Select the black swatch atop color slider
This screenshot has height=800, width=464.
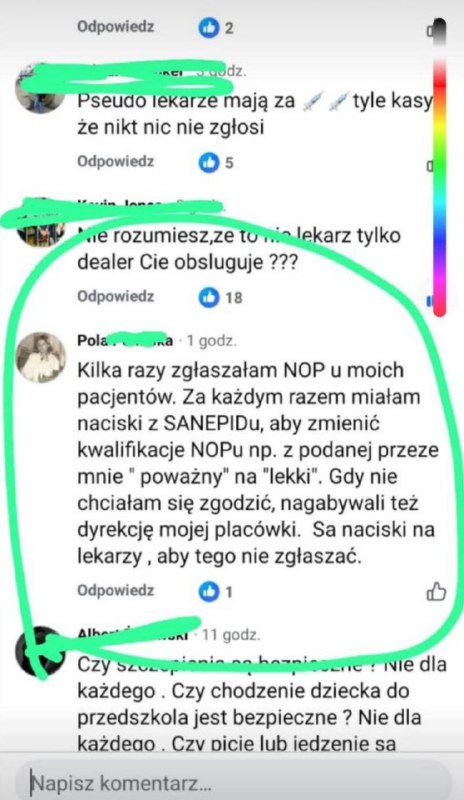[x=438, y=31]
